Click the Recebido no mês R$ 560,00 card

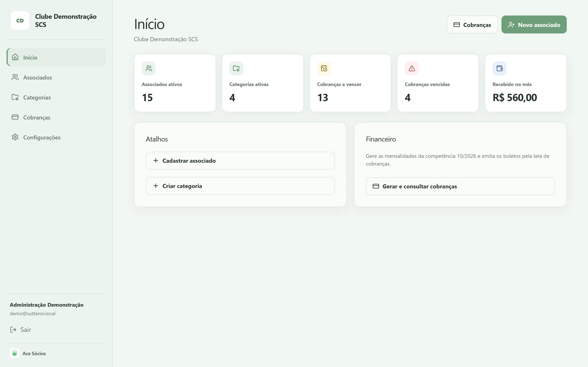pos(526,83)
